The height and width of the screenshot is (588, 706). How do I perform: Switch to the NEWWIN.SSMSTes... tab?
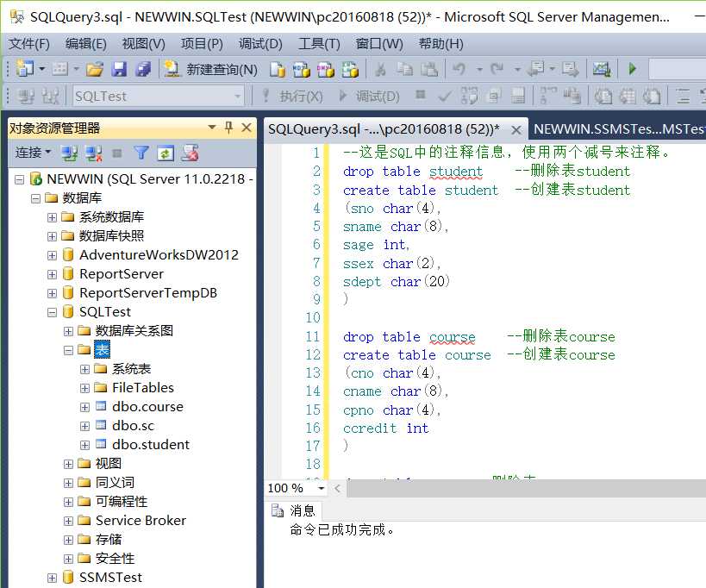coord(619,129)
